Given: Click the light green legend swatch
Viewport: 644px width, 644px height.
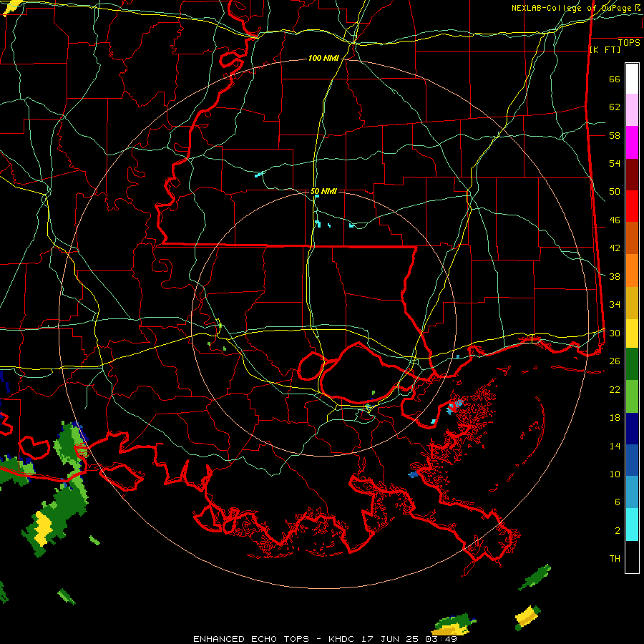Looking at the screenshot, I should click(632, 396).
